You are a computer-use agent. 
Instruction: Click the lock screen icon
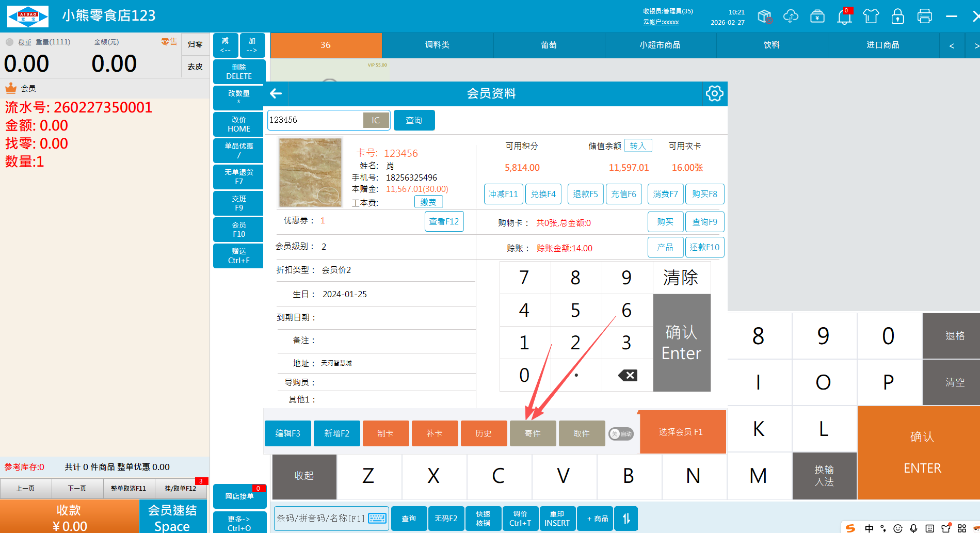click(x=897, y=17)
